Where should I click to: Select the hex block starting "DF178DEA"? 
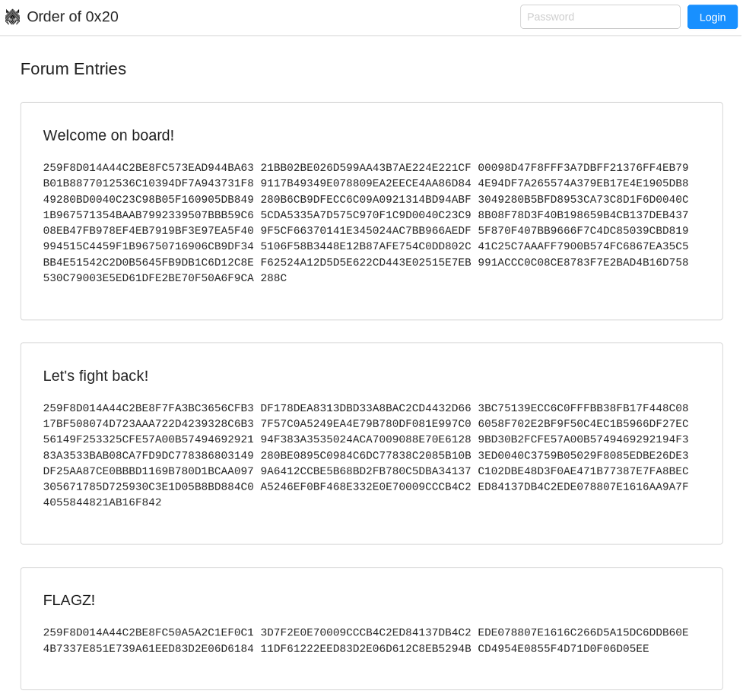[x=366, y=409]
